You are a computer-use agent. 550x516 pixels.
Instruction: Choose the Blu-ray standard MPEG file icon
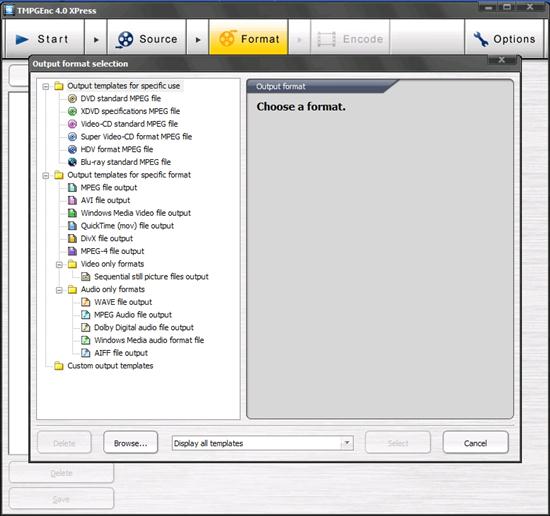tap(72, 162)
